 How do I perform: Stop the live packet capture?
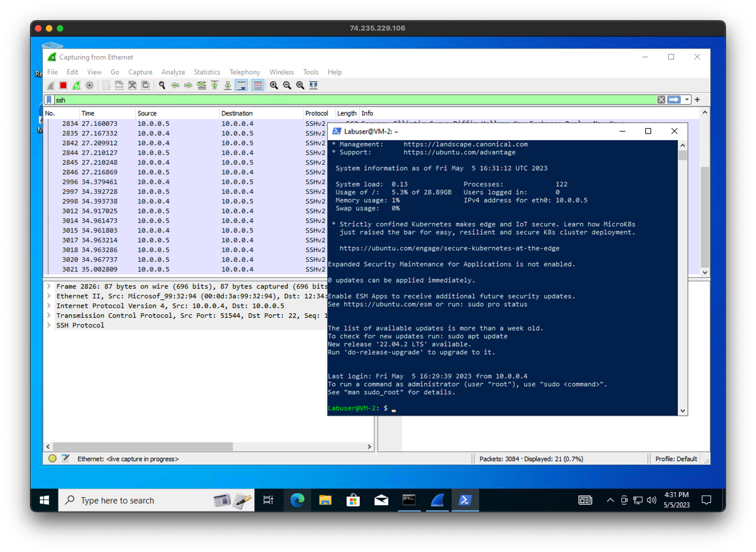[63, 85]
